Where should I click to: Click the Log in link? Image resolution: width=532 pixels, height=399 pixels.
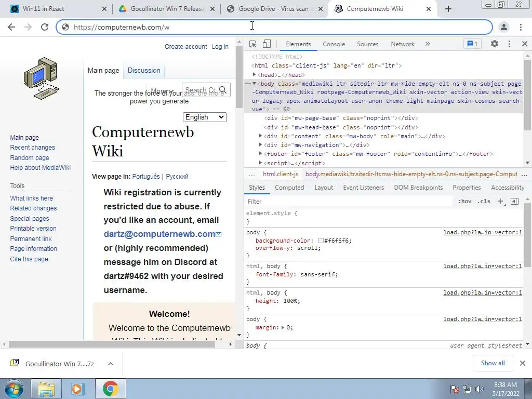220,46
